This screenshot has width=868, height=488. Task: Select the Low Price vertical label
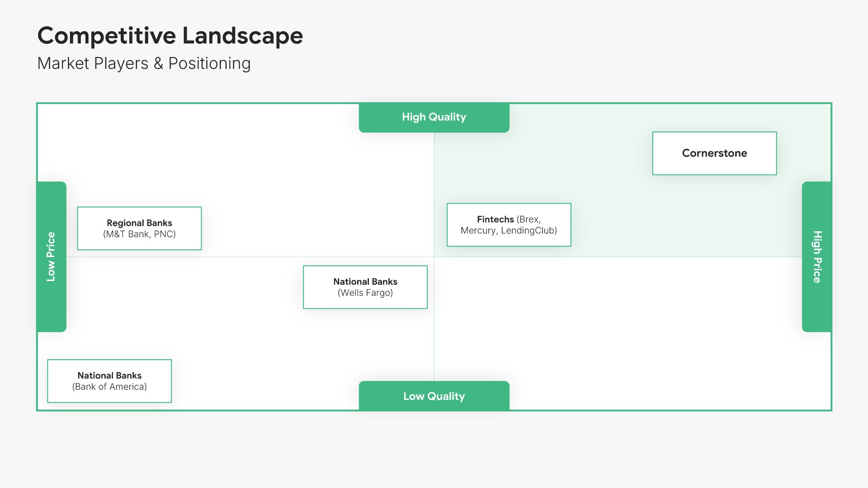tap(51, 257)
